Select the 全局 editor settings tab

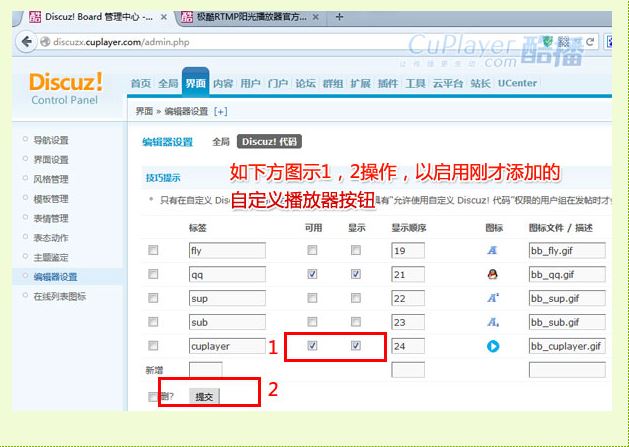click(221, 142)
